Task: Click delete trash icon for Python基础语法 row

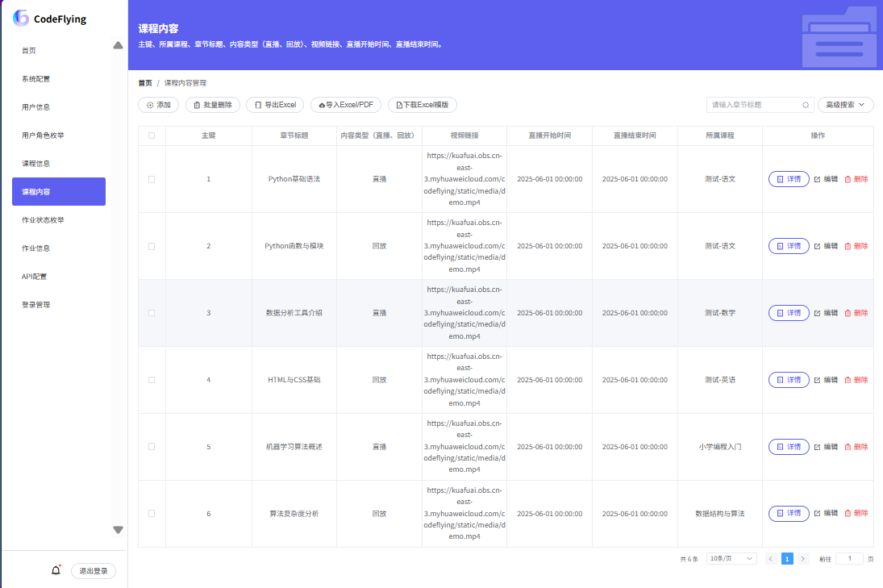Action: (x=848, y=179)
